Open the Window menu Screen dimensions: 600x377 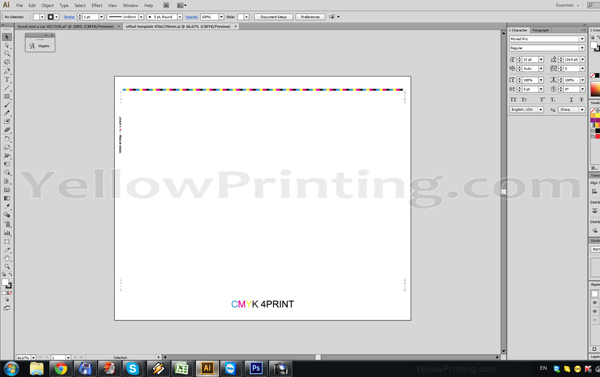130,5
